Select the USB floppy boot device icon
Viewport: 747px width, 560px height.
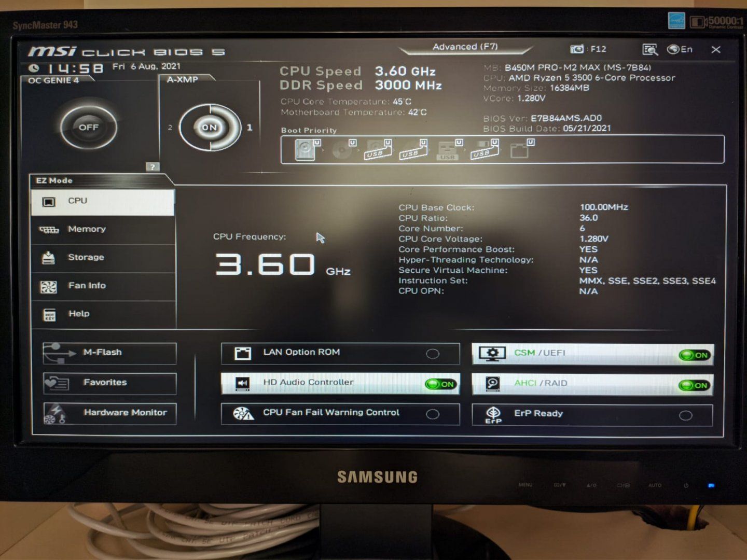point(484,150)
